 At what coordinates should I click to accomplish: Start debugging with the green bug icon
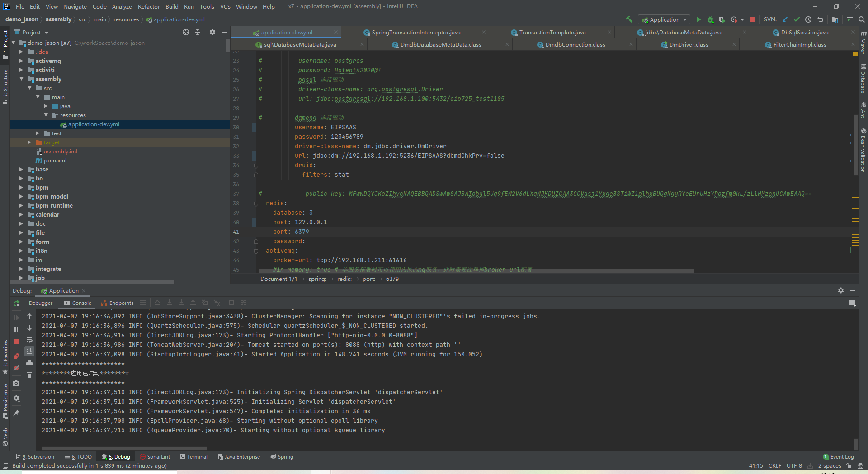coord(710,19)
